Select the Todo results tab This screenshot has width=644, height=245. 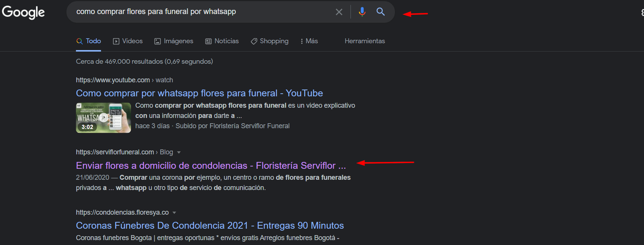pos(88,41)
